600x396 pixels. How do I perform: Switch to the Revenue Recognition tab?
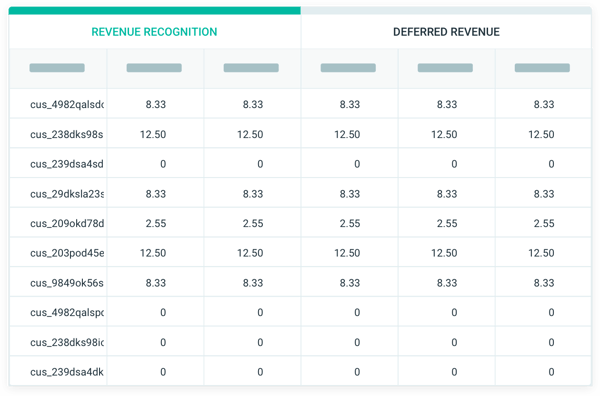pyautogui.click(x=154, y=32)
